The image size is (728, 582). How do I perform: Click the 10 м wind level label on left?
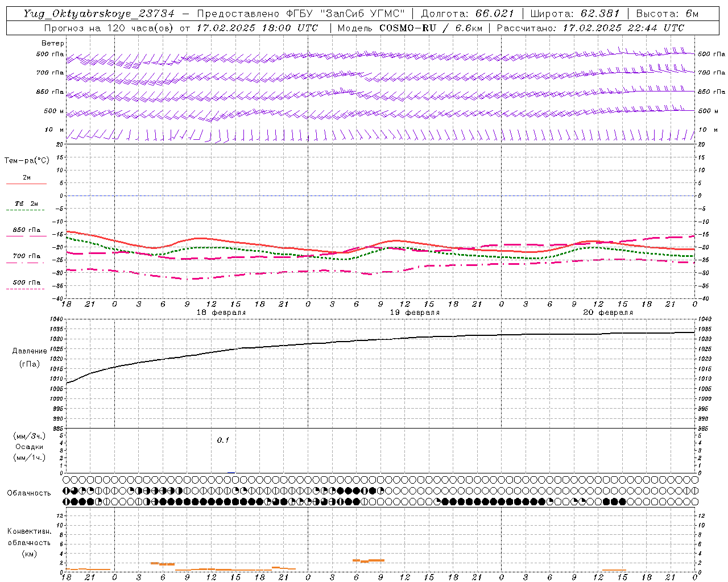point(54,130)
